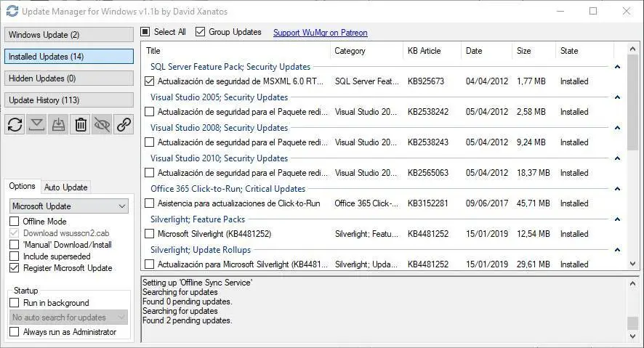Viewport: 644px width, 348px height.
Task: Check the Microsoft Silverlight (KB4481252) update
Action: [149, 234]
